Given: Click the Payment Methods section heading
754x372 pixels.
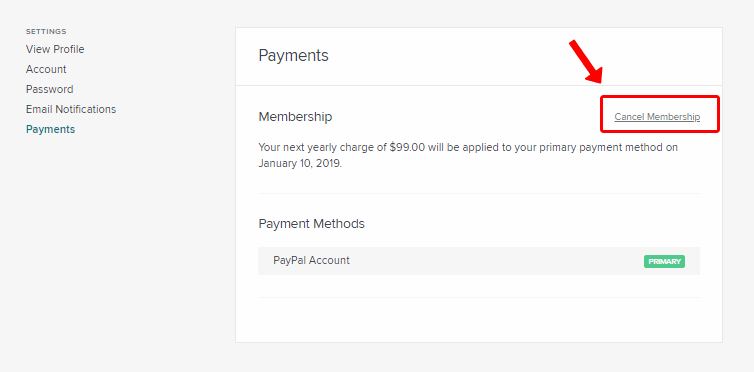Looking at the screenshot, I should click(x=312, y=224).
